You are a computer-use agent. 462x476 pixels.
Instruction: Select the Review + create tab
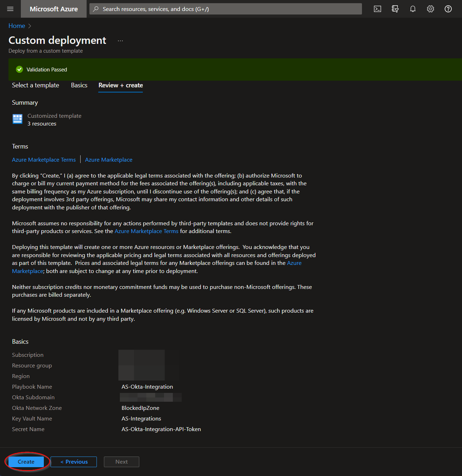[121, 85]
